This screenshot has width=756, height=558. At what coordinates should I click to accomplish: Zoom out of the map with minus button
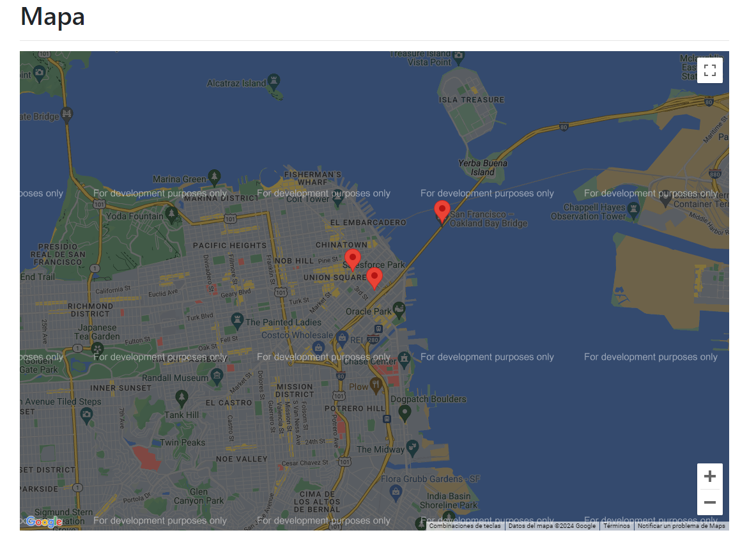709,502
